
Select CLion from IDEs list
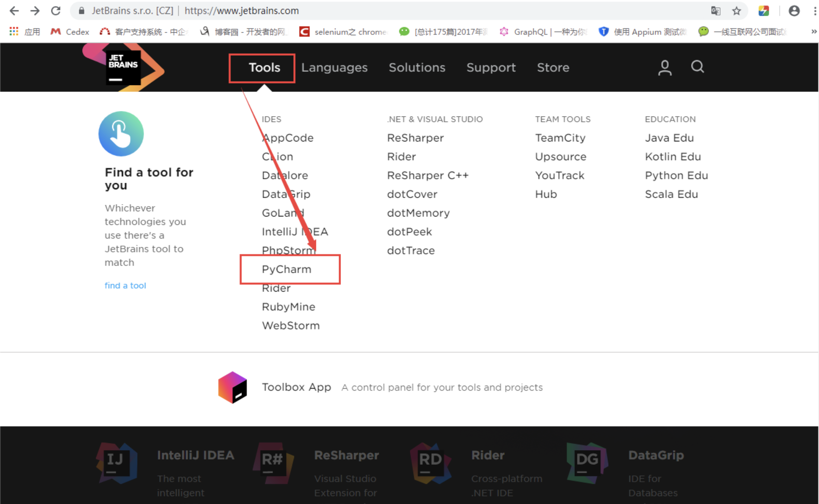pyautogui.click(x=278, y=157)
